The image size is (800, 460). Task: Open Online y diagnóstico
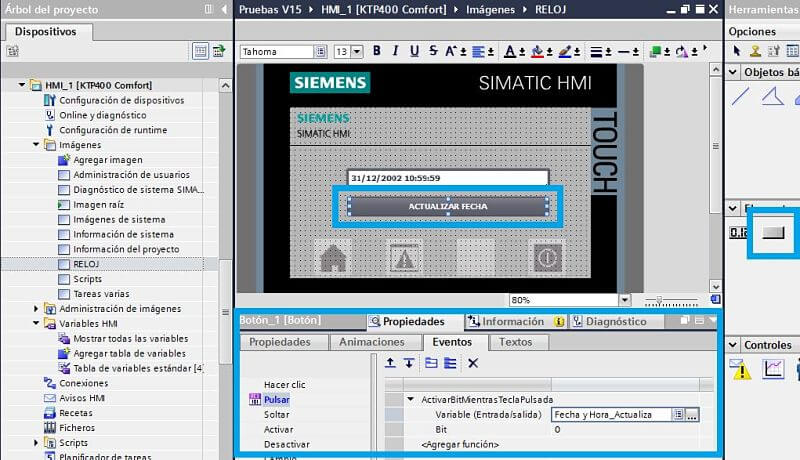tap(103, 115)
